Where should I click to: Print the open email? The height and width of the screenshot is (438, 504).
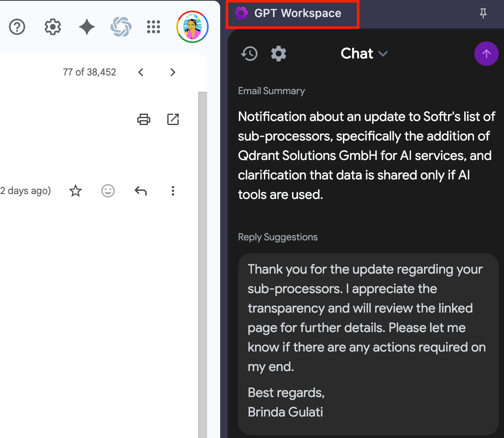tap(144, 119)
